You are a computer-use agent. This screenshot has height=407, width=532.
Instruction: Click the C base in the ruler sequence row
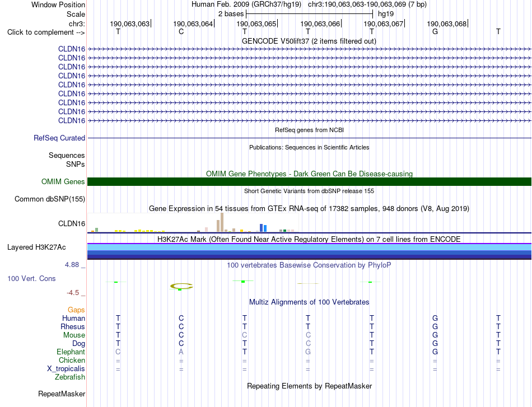click(x=181, y=31)
